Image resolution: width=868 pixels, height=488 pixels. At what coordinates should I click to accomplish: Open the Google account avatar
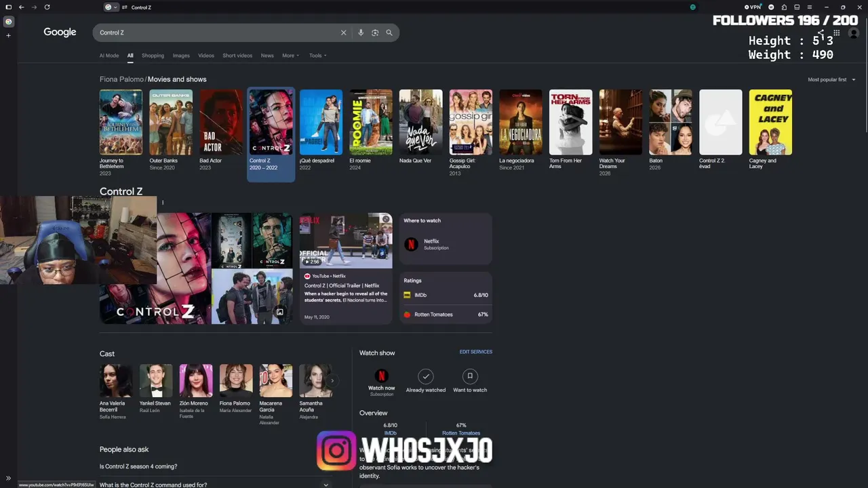(854, 33)
